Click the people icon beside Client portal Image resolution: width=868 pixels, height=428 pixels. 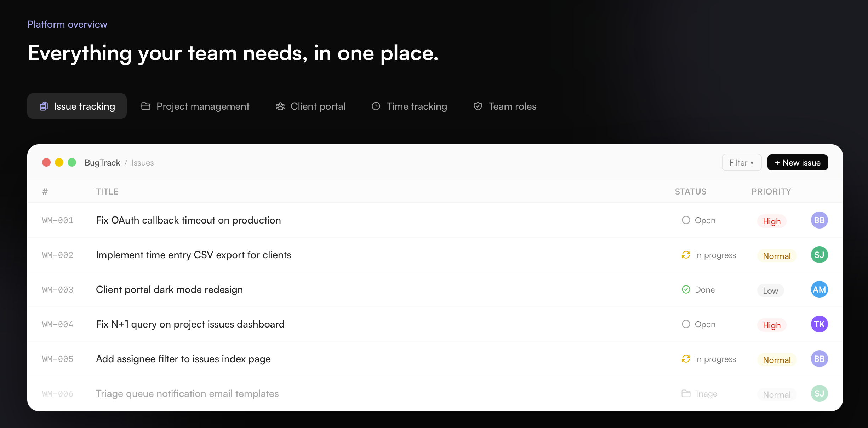coord(280,106)
